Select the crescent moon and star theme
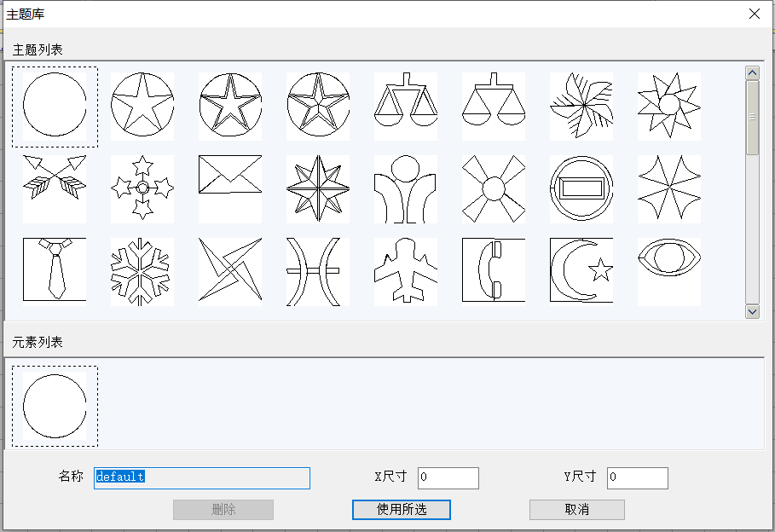Screen dimensions: 775x532 pos(581,272)
